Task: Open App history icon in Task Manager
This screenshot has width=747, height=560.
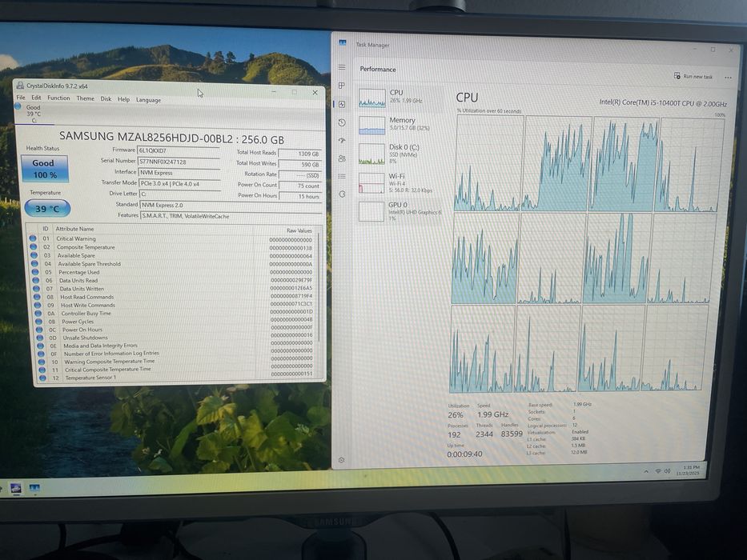Action: pyautogui.click(x=342, y=123)
